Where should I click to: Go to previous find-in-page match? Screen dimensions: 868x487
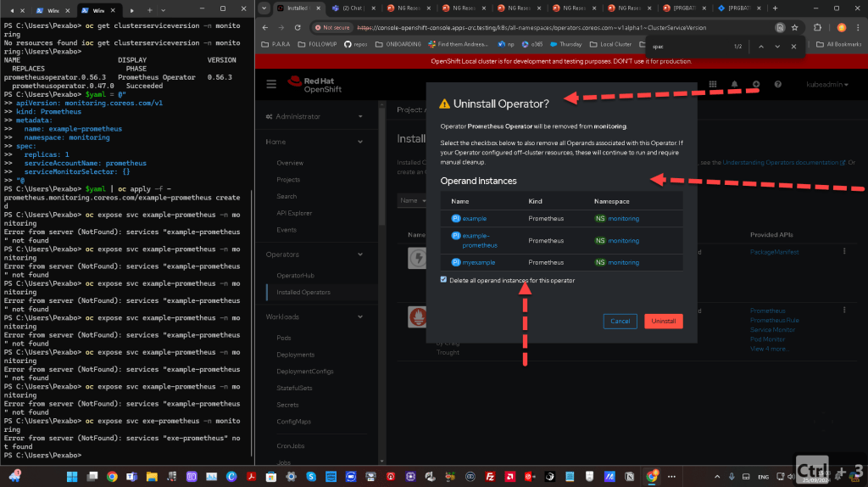tap(761, 47)
